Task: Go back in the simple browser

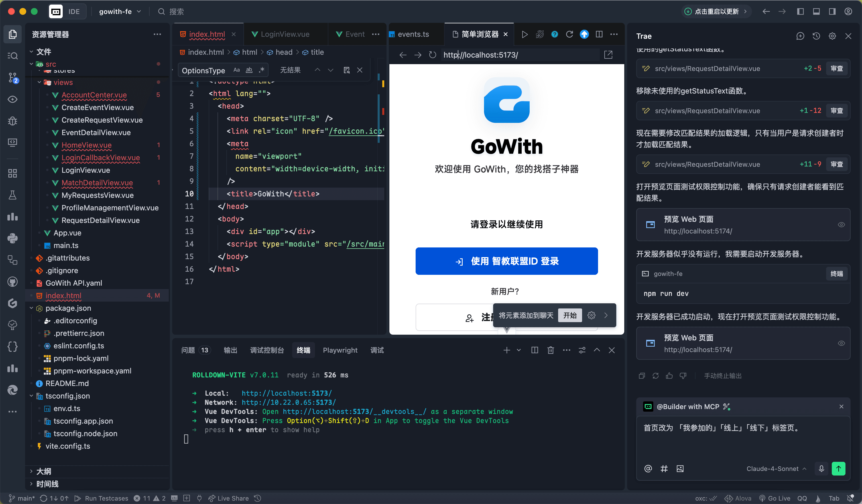Action: pyautogui.click(x=403, y=55)
